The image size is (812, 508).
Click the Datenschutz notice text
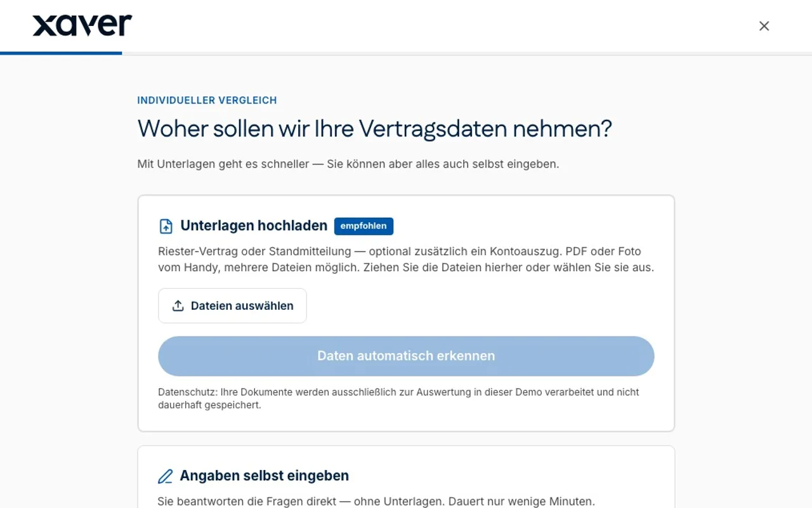(x=398, y=398)
